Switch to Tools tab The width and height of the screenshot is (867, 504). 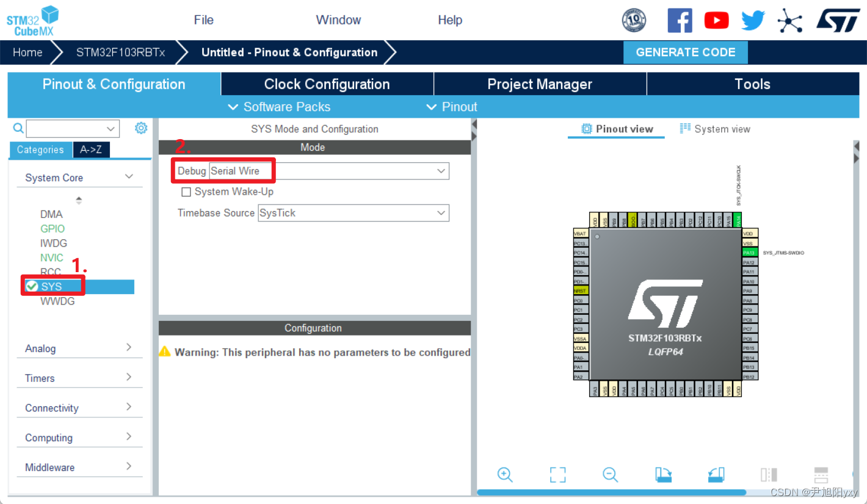(753, 84)
